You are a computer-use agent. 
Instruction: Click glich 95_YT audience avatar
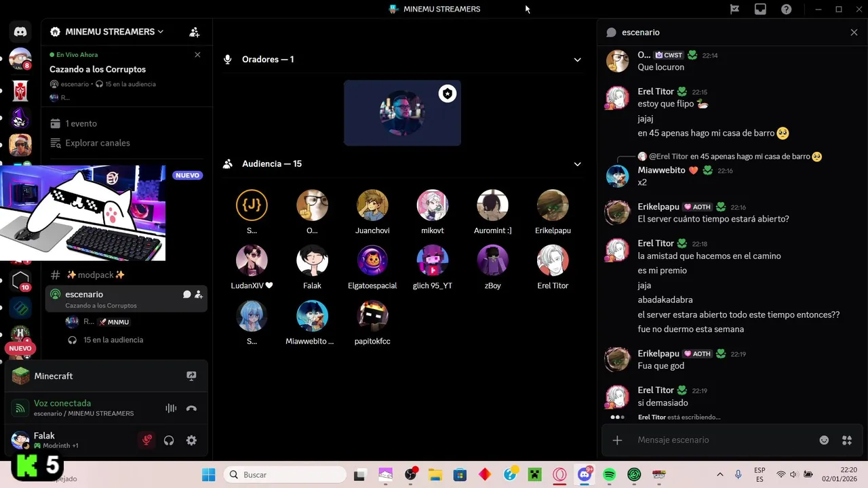point(433,260)
